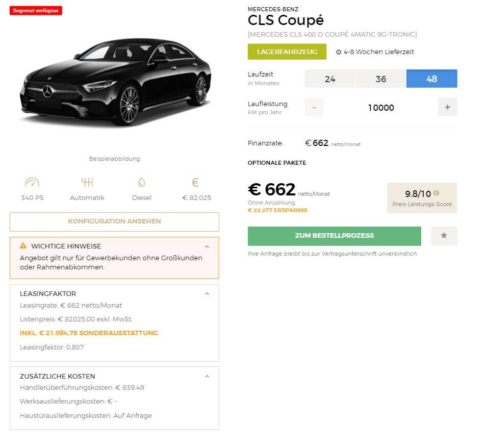Click the gearshift icon above Automatik
485x448 pixels.
87,182
